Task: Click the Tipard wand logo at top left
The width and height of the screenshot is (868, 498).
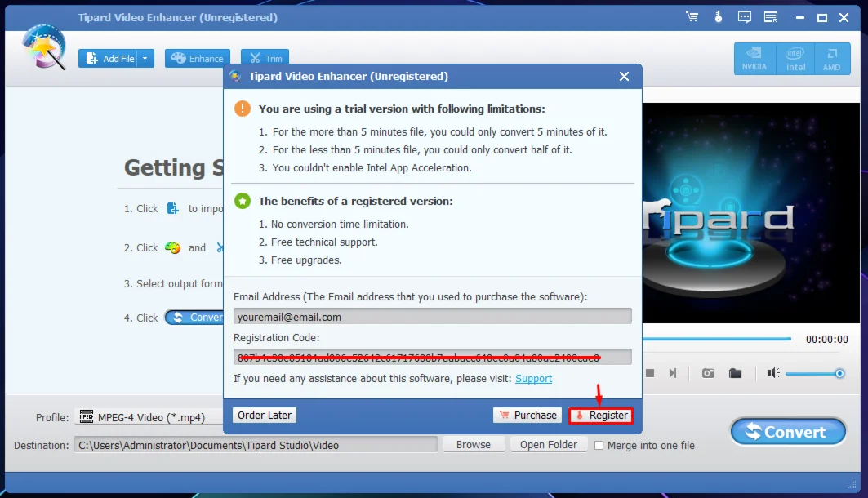Action: [x=44, y=47]
